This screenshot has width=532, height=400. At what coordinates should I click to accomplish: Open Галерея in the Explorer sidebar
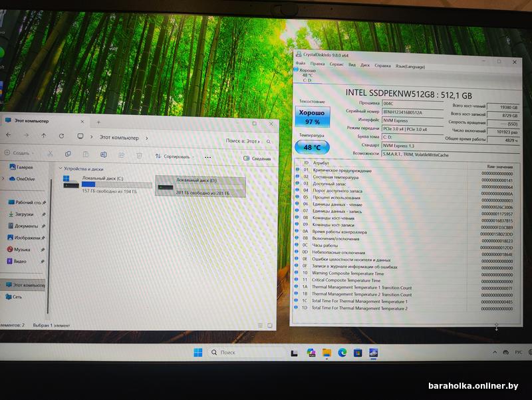21,167
